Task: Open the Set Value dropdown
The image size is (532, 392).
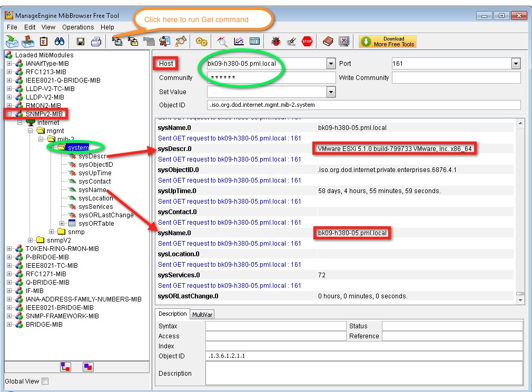Action: coord(331,92)
